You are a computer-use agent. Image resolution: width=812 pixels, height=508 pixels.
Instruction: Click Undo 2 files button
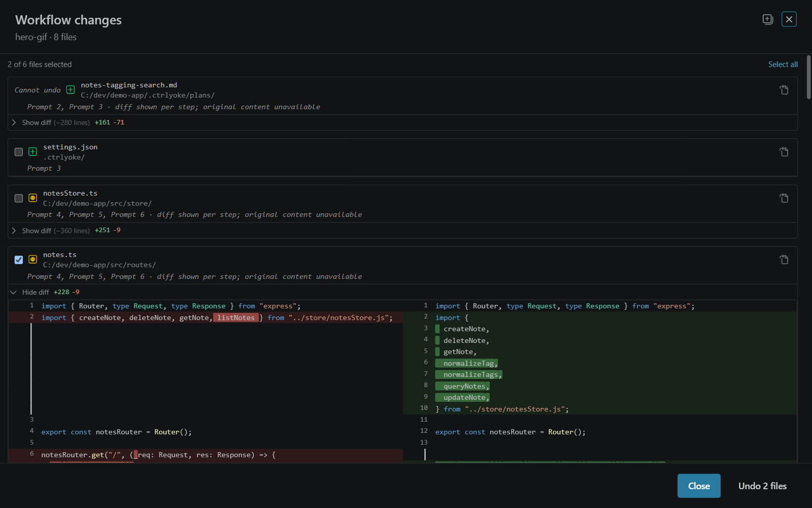point(762,486)
